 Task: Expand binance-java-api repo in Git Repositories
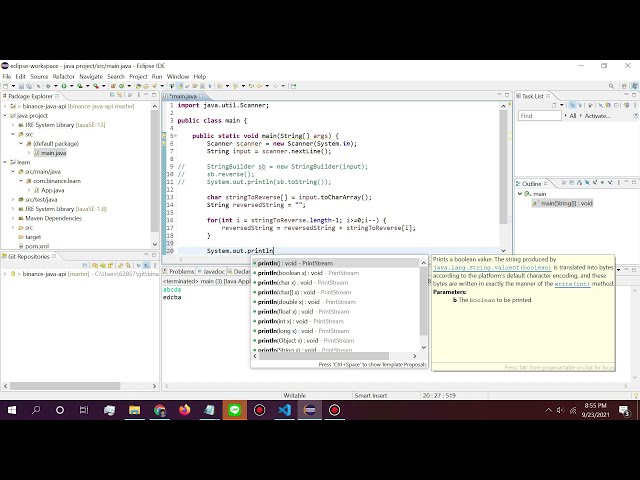pyautogui.click(x=5, y=274)
